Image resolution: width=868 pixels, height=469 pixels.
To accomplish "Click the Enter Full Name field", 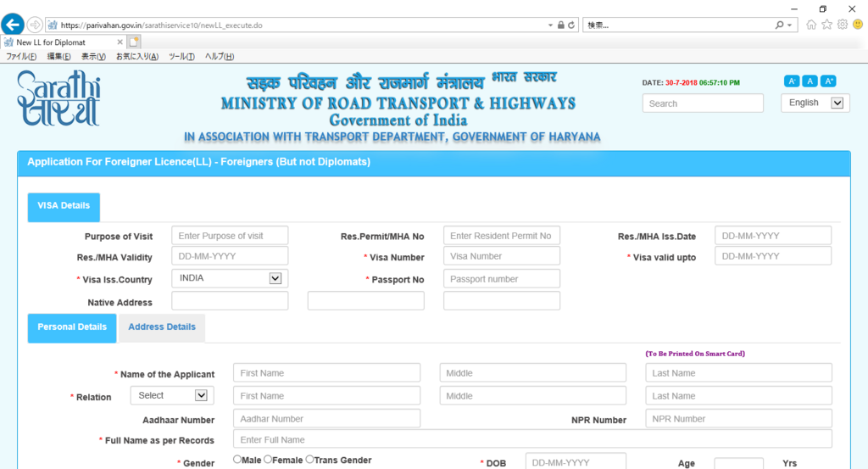I will [x=532, y=439].
